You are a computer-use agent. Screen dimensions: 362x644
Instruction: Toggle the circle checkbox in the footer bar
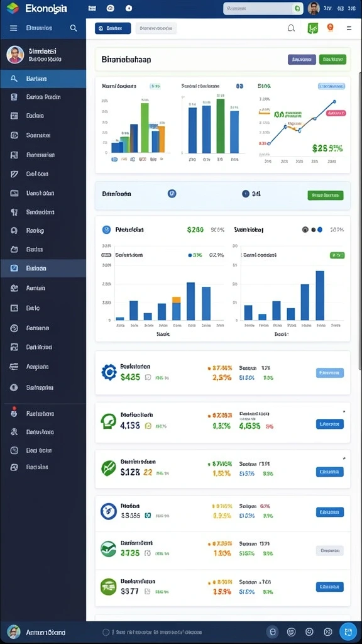pos(106,633)
